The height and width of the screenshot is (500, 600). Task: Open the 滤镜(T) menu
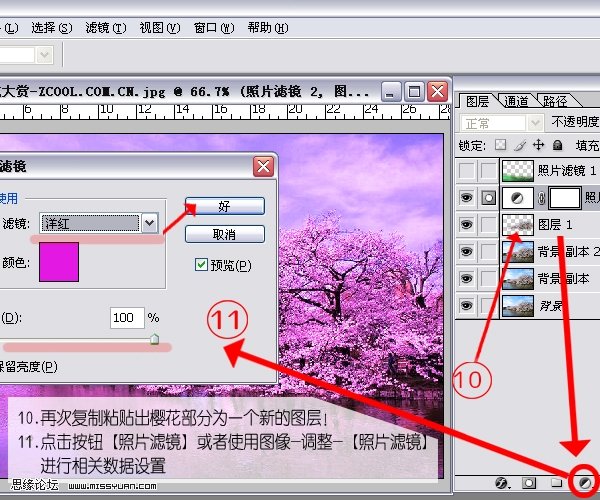[106, 28]
